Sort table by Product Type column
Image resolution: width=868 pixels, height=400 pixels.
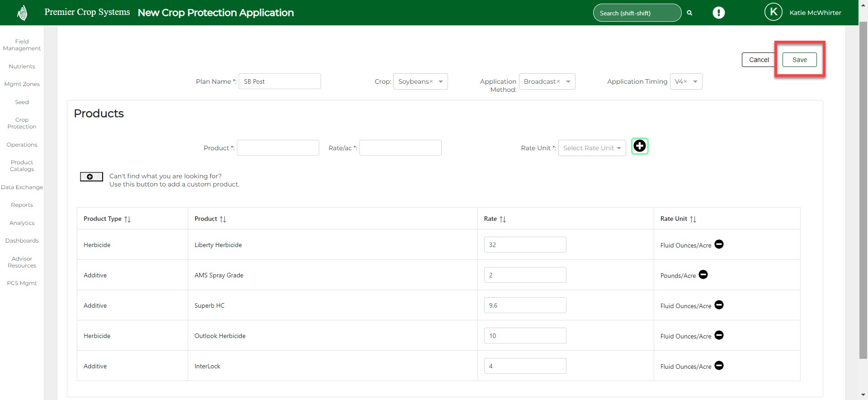pyautogui.click(x=127, y=219)
